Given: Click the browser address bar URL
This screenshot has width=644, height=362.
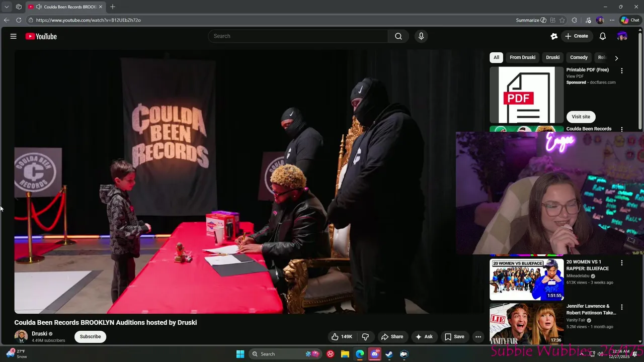Looking at the screenshot, I should 89,20.
